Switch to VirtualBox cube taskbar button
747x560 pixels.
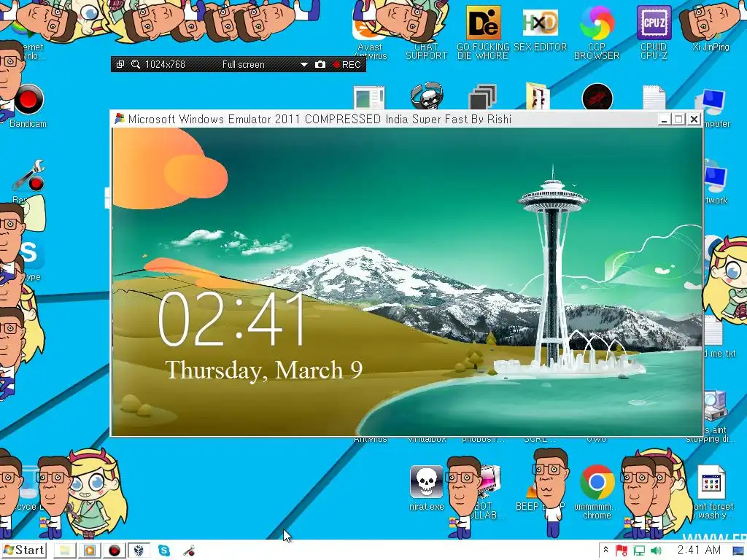coord(139,551)
